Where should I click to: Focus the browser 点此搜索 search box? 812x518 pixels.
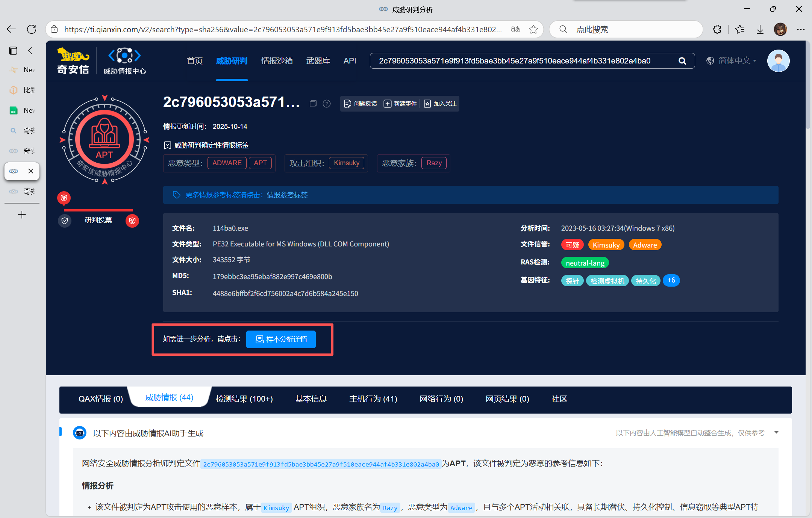[626, 29]
